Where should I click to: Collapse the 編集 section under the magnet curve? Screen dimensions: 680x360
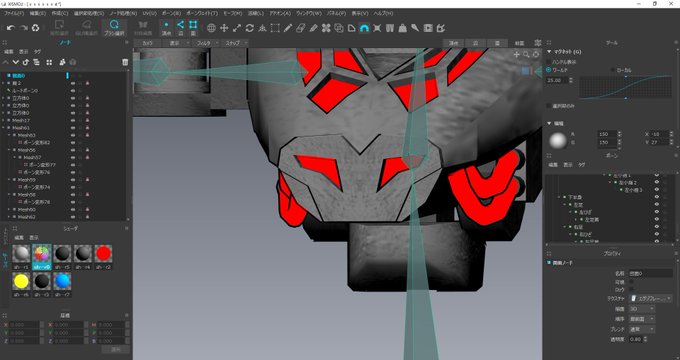pyautogui.click(x=549, y=124)
